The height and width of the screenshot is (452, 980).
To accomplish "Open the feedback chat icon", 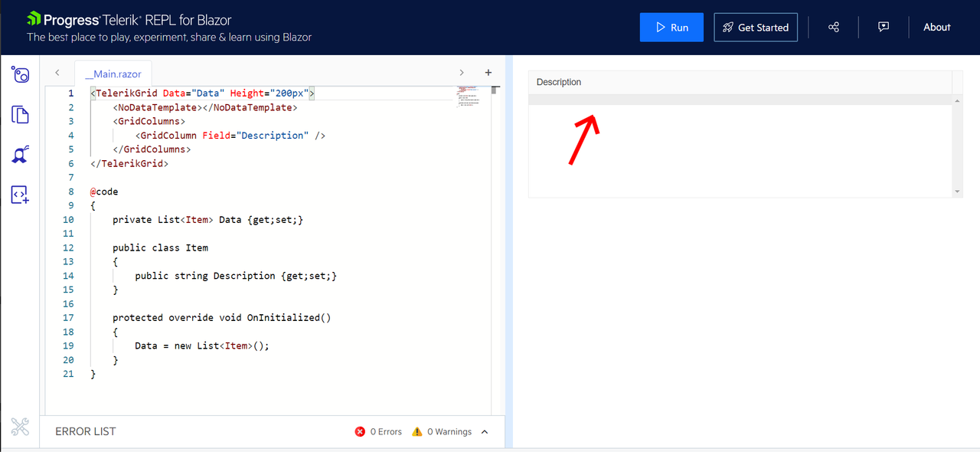I will point(884,27).
